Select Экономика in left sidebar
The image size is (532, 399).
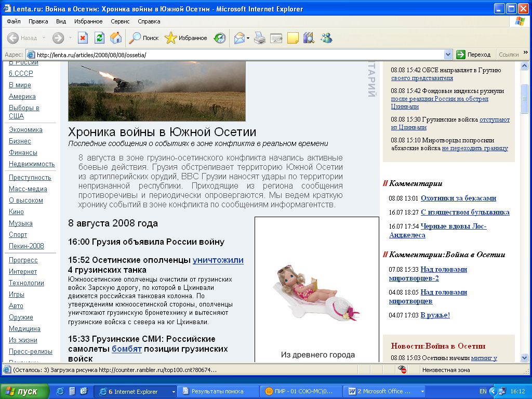[x=25, y=130]
